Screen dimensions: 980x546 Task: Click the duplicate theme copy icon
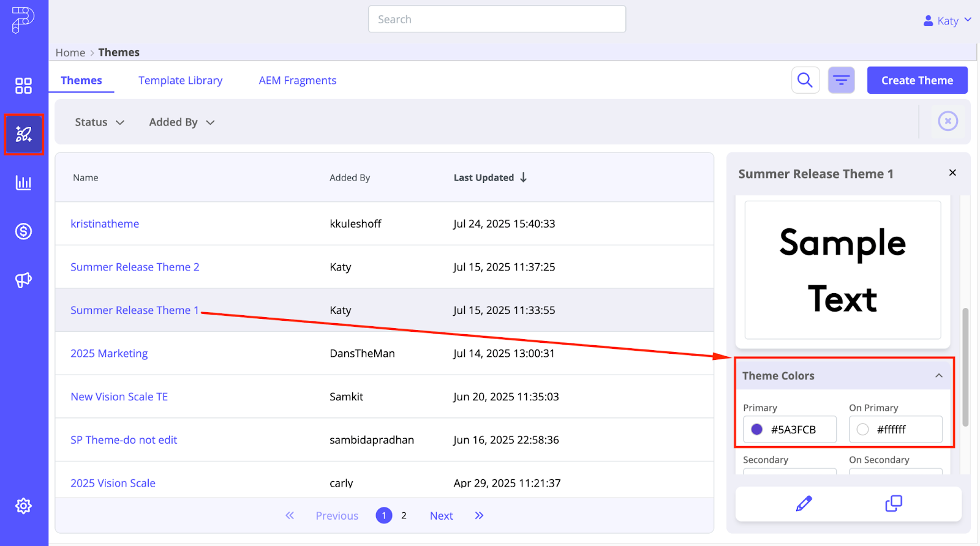(894, 504)
